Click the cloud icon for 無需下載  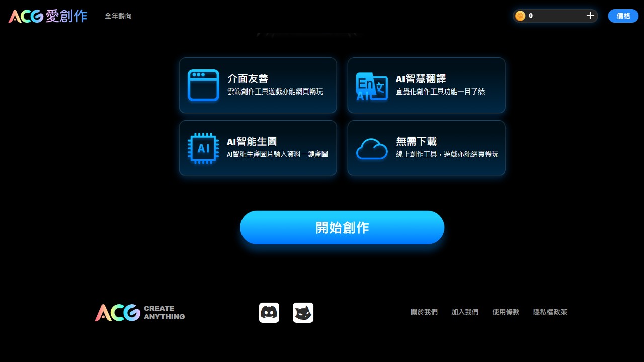372,149
